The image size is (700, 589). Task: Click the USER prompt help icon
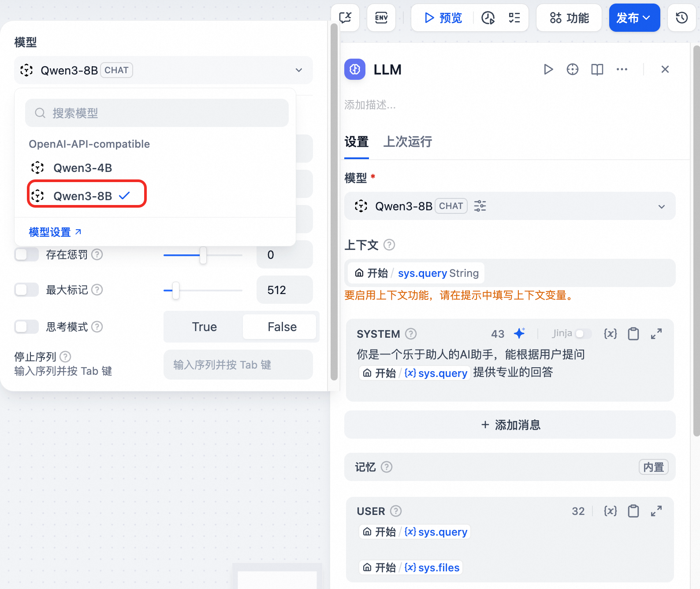(396, 511)
